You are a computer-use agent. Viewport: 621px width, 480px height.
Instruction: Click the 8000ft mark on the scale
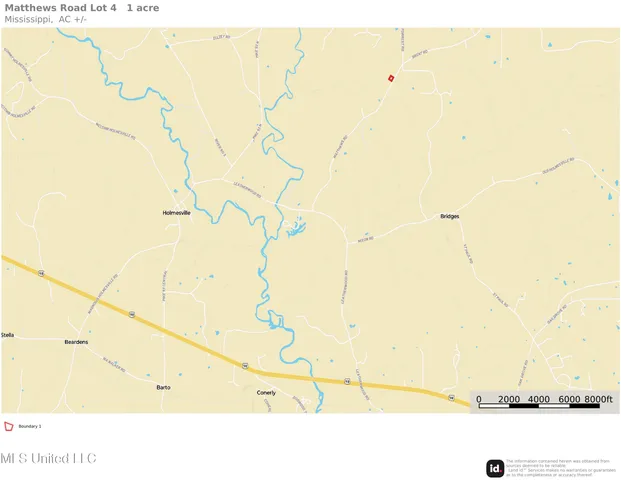(x=598, y=399)
